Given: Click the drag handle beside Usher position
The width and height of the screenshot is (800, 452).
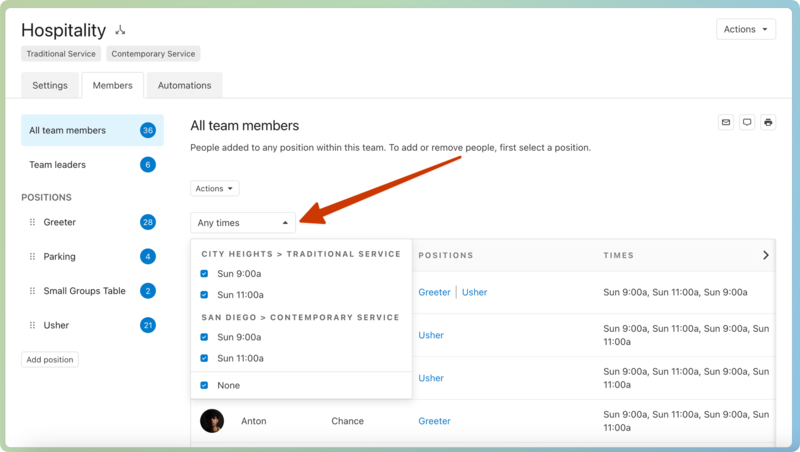Looking at the screenshot, I should tap(32, 325).
